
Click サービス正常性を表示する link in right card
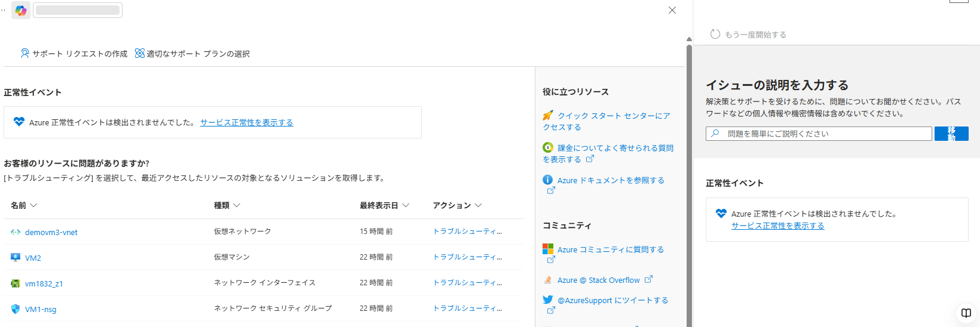click(x=777, y=226)
